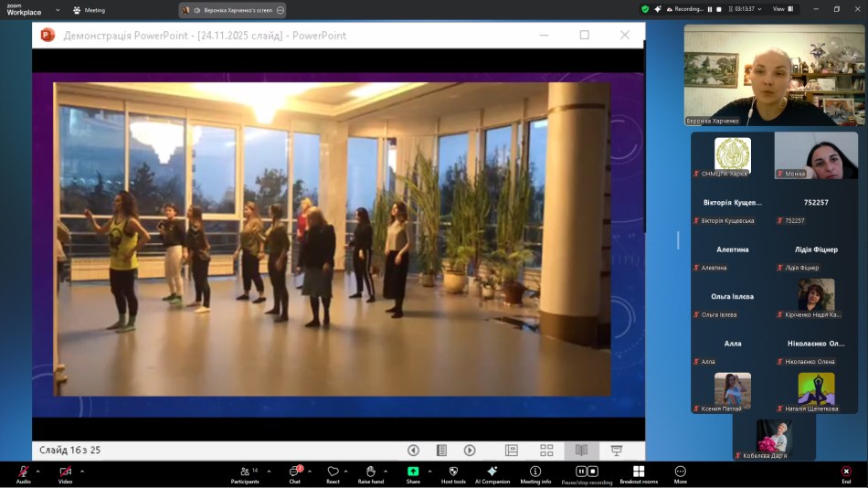Open Breakout rooms

tap(639, 472)
